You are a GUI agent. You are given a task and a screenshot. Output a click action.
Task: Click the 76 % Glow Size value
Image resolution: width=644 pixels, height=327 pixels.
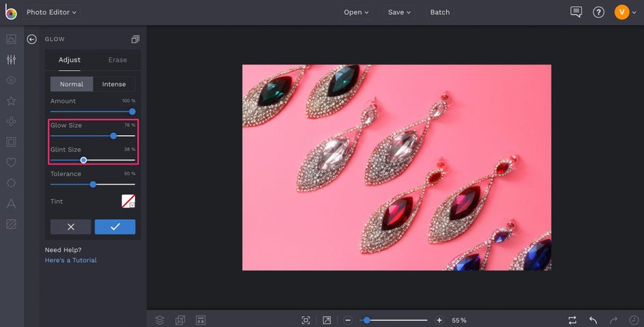(130, 125)
